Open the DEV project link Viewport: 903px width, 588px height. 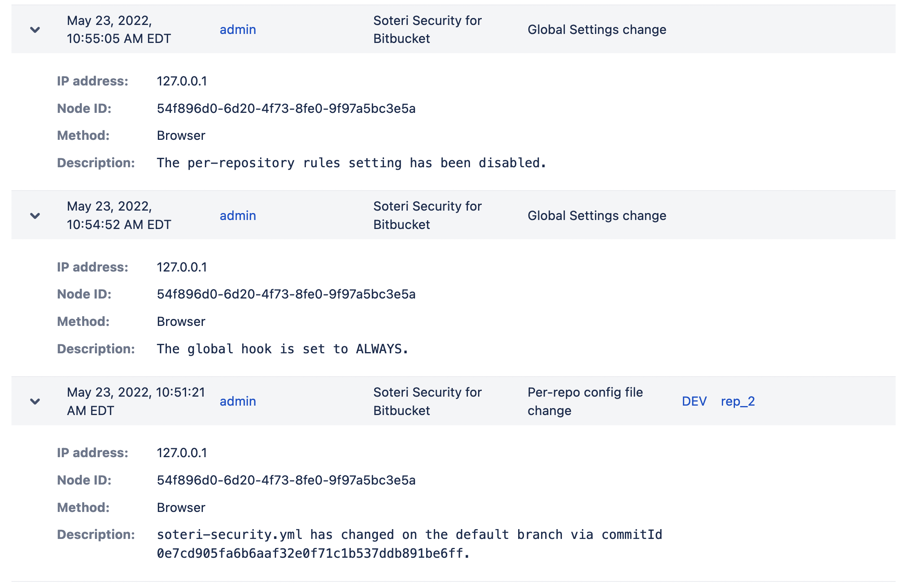tap(694, 402)
